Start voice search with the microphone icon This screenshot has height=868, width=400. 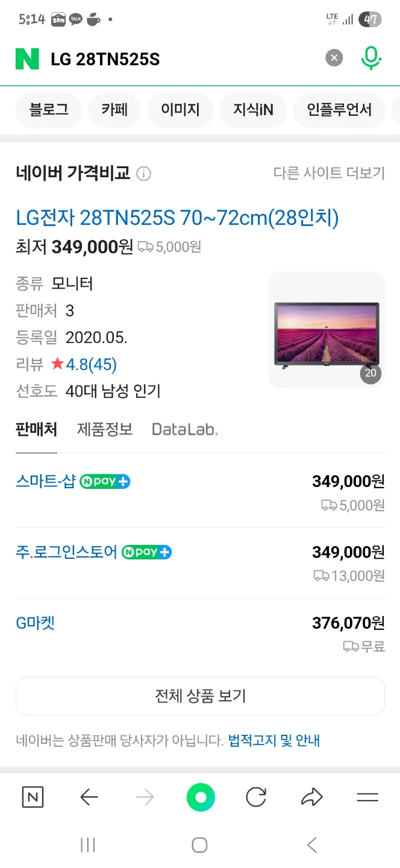(x=371, y=58)
